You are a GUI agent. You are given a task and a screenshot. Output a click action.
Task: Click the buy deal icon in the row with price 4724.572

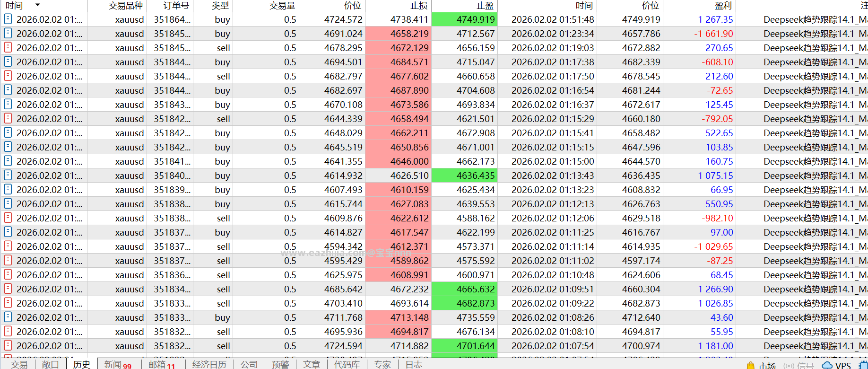click(8, 19)
